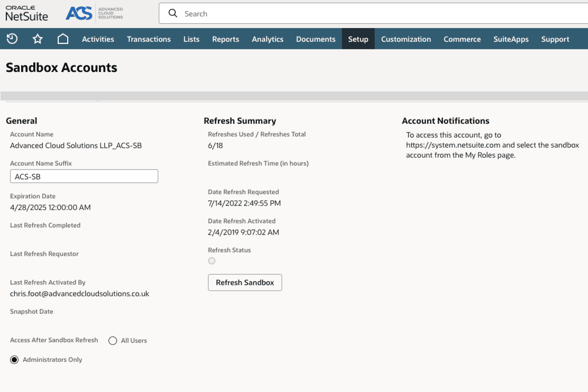Click the Last Refresh Completed label
Image resolution: width=588 pixels, height=392 pixels.
tap(46, 225)
